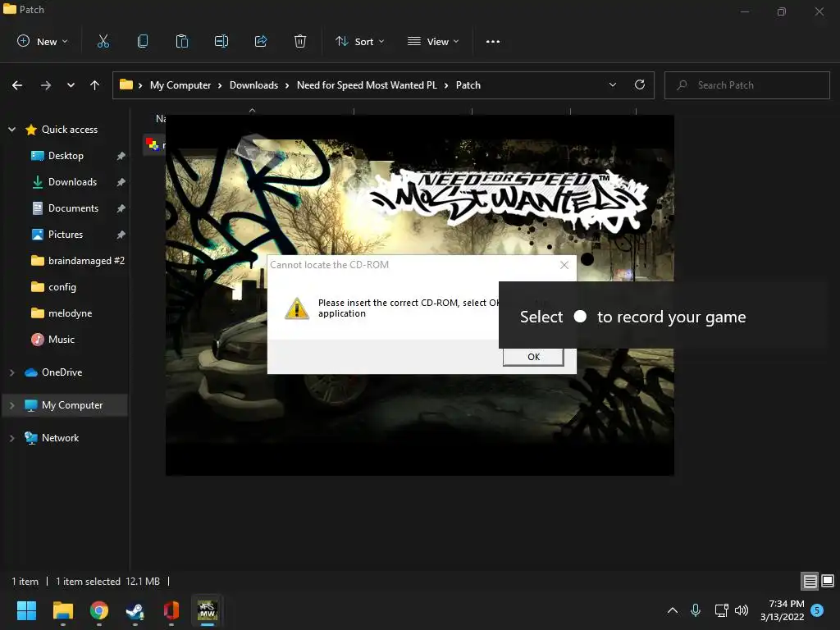
Task: Click the Delete trash icon
Action: point(300,41)
